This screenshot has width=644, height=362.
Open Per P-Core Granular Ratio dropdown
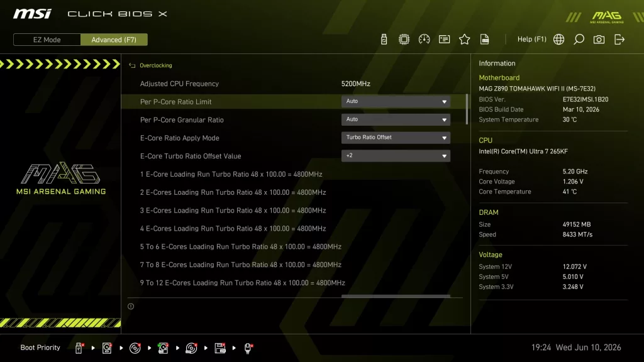coord(396,119)
